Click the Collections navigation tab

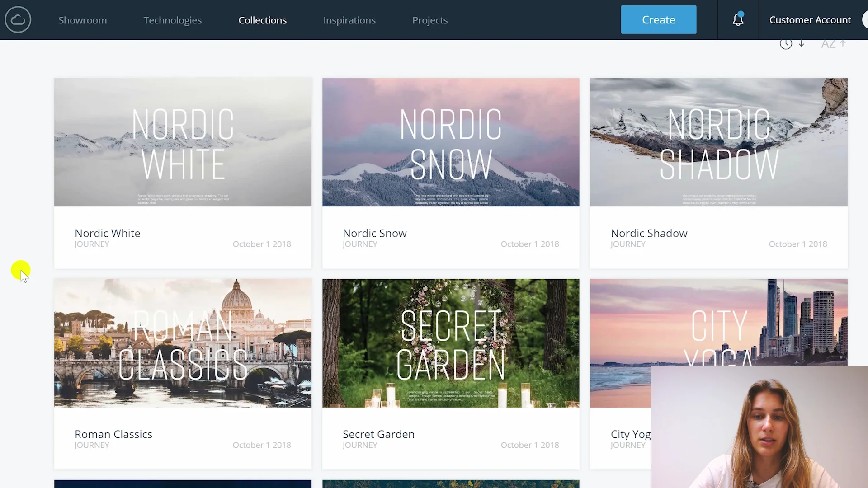(x=262, y=20)
